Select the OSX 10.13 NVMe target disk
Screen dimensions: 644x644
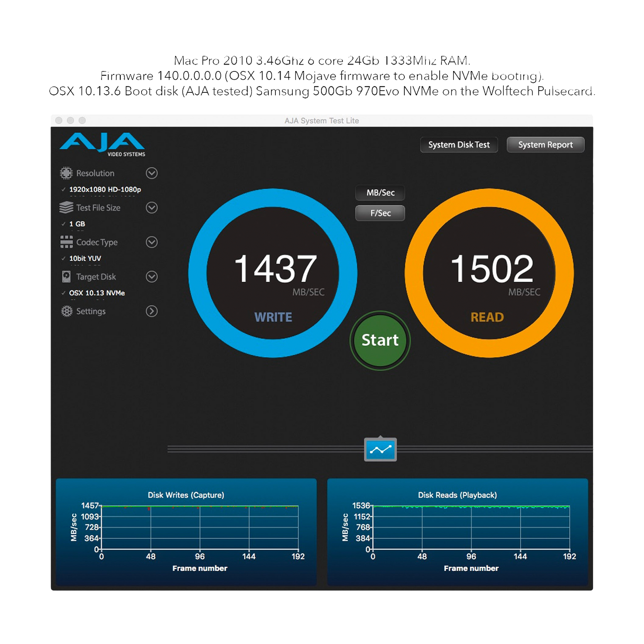[x=97, y=293]
